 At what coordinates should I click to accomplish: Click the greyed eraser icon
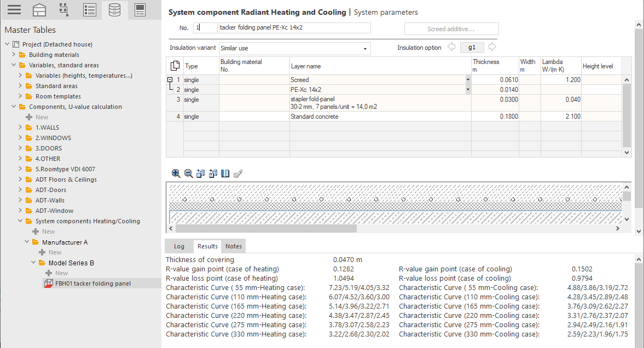coord(238,173)
